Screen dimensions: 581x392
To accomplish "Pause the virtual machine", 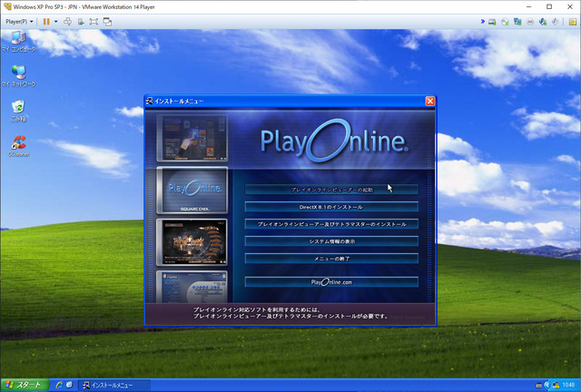I will pos(46,22).
